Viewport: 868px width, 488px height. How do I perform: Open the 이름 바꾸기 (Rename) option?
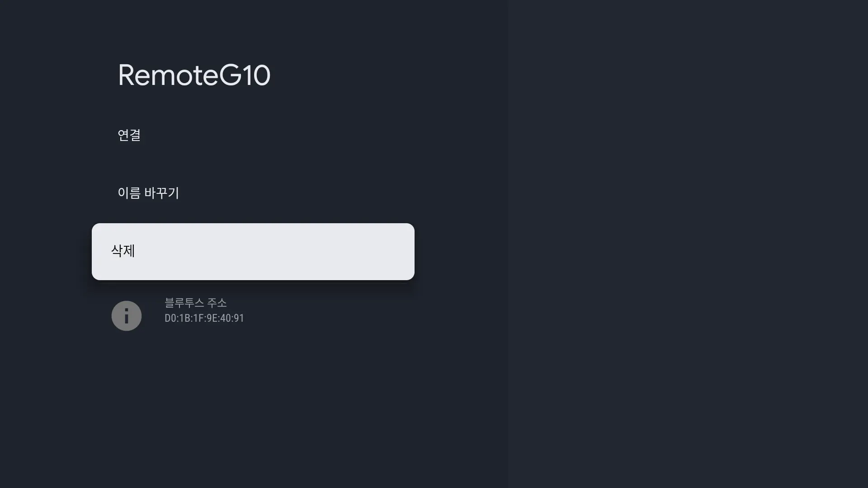pos(148,193)
